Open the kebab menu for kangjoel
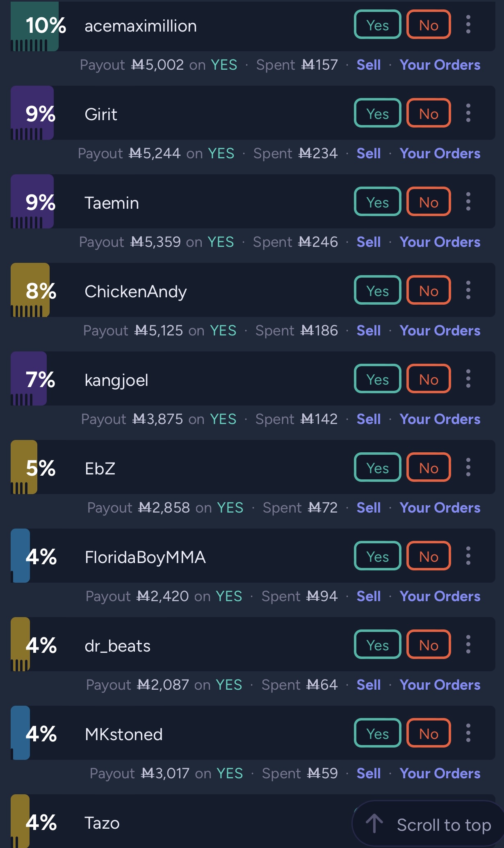The width and height of the screenshot is (504, 848). (x=468, y=379)
